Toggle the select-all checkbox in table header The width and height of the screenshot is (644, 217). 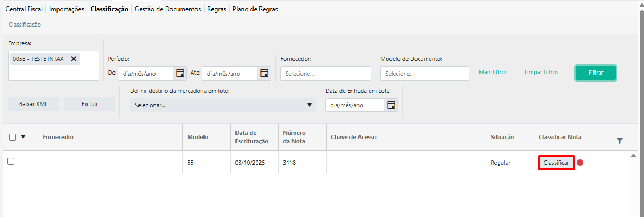[13, 137]
